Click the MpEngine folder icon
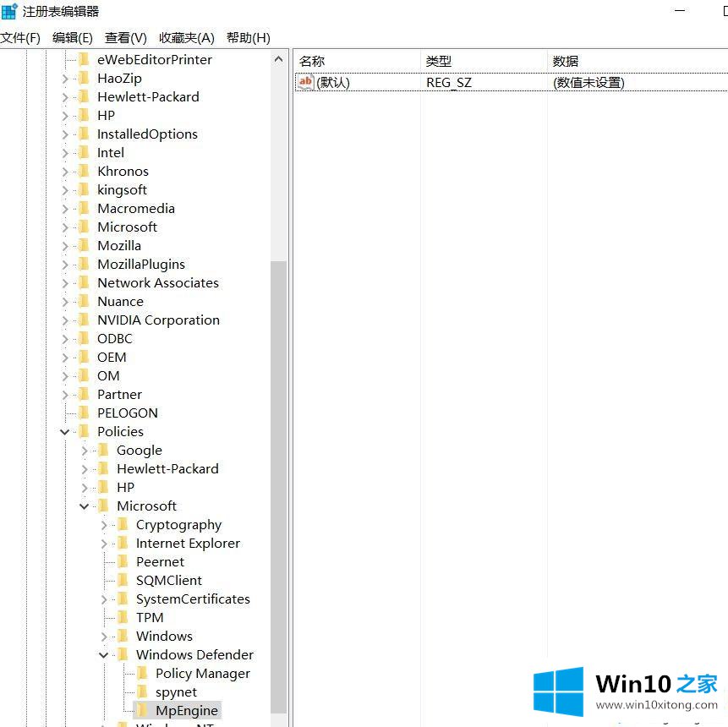 tap(143, 710)
